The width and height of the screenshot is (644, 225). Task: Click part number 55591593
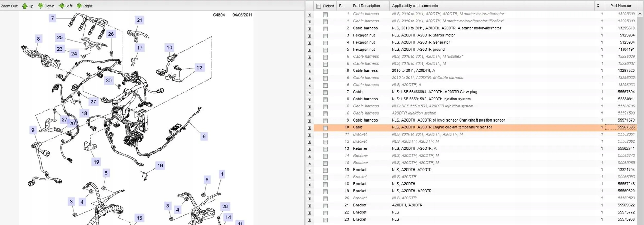(x=626, y=113)
